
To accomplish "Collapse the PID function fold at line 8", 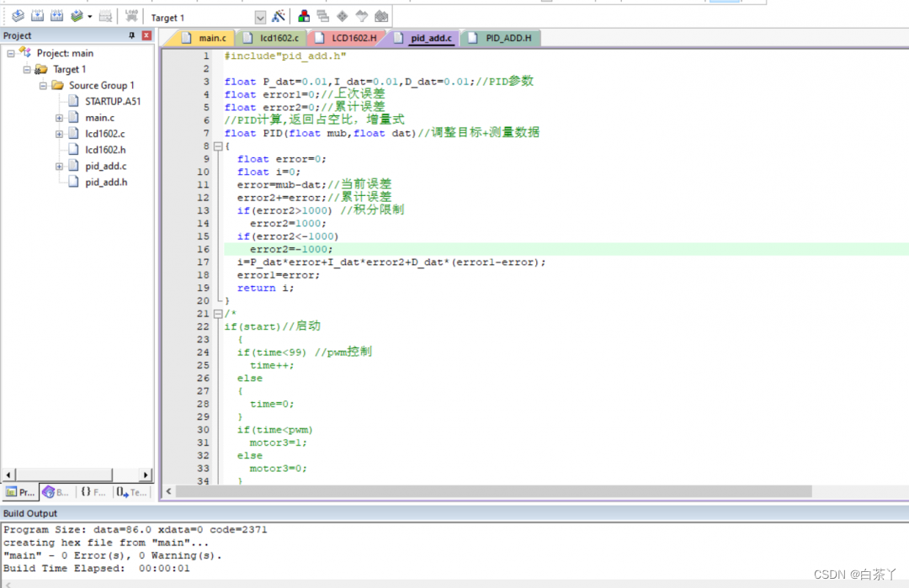I will point(217,146).
